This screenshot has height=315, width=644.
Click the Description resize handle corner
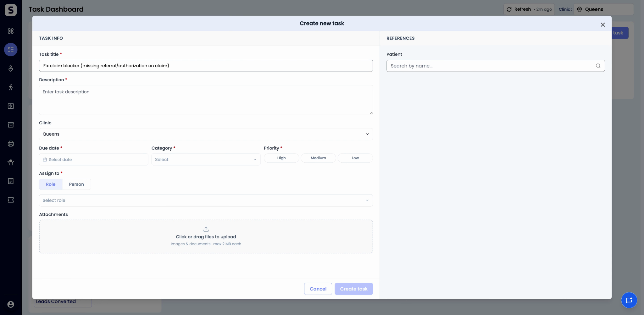371,113
